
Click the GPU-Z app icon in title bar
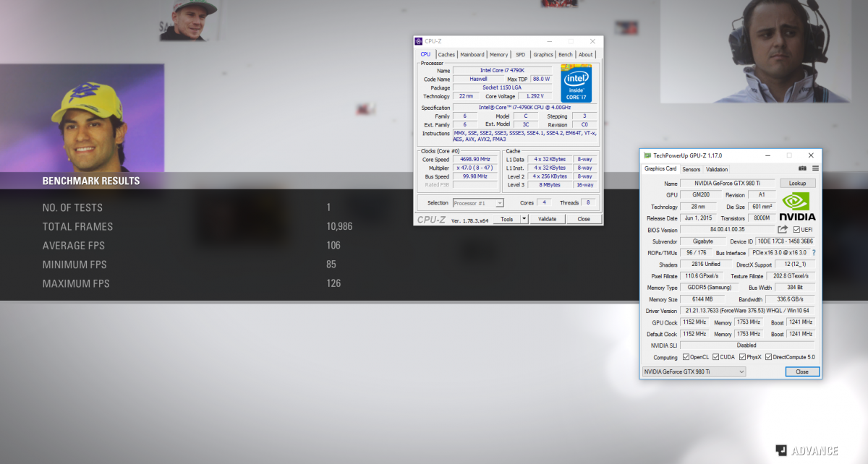coord(647,155)
